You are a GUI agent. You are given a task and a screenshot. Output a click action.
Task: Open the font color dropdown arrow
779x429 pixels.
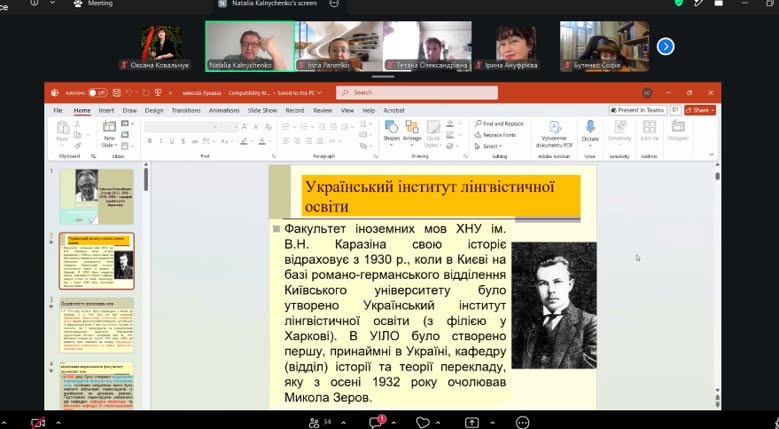click(269, 142)
